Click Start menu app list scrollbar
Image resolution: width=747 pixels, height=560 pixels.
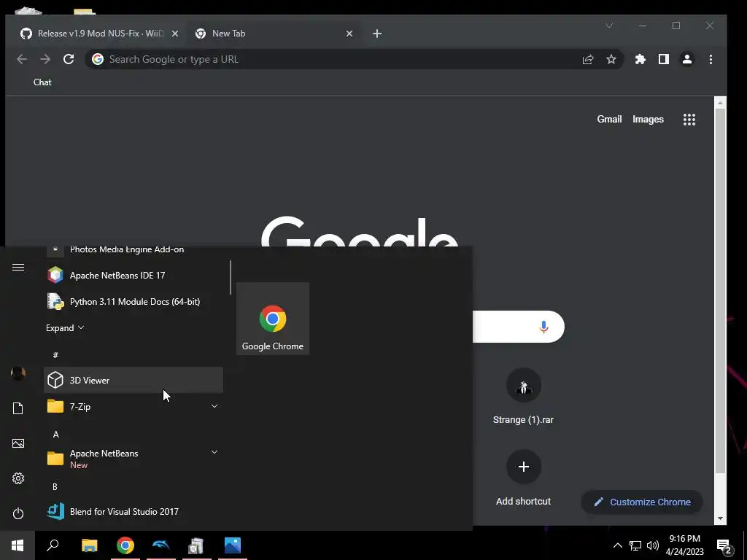231,277
